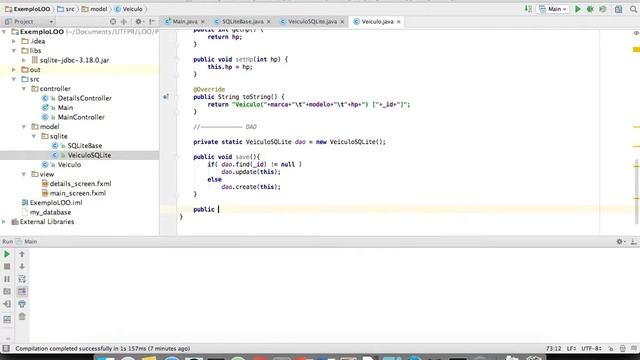Pause output in the Run panel
The image size is (640, 360).
click(7, 279)
